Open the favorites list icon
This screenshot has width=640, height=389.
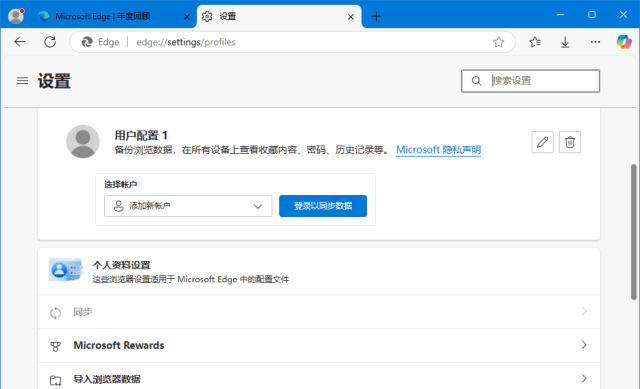pos(535,42)
